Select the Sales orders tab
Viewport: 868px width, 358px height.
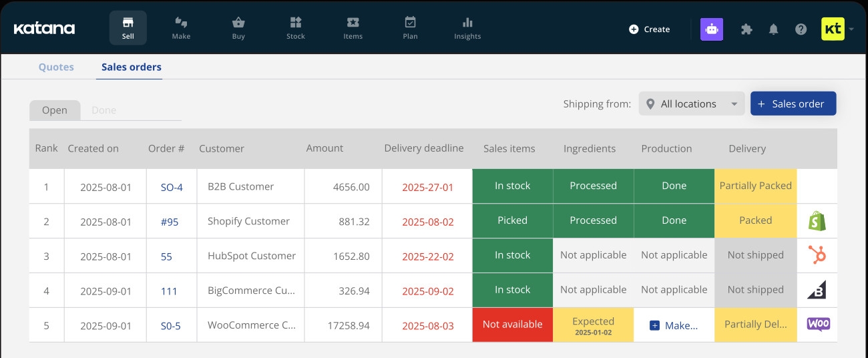click(x=131, y=67)
